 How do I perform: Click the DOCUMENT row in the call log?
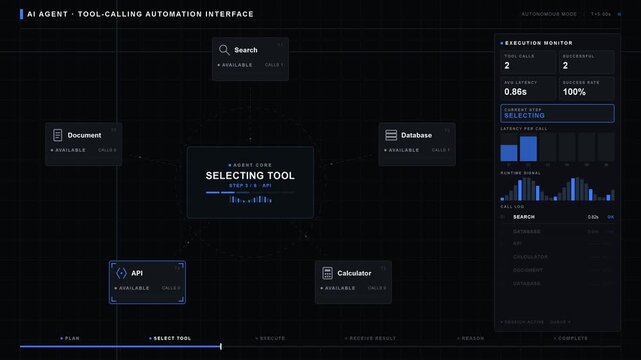click(x=557, y=270)
